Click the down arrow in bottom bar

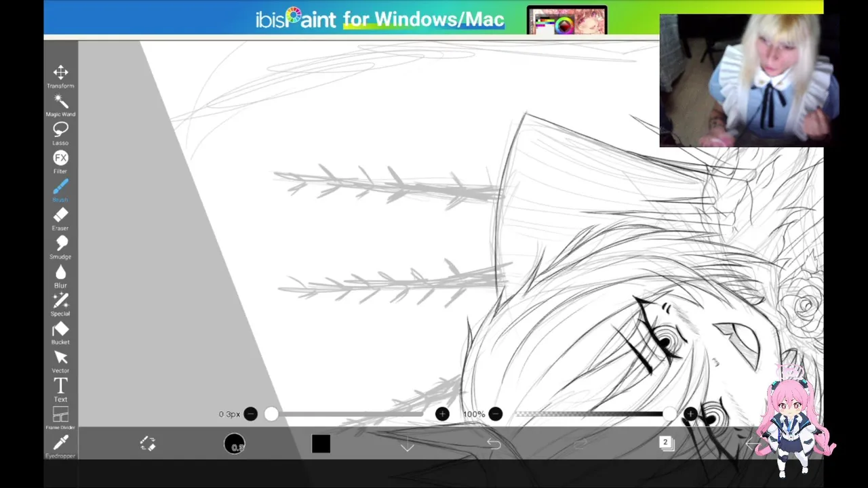coord(407,444)
